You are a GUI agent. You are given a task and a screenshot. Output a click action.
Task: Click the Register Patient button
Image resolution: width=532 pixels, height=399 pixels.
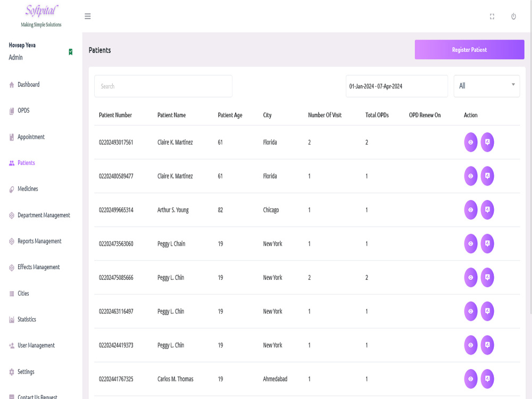click(469, 49)
